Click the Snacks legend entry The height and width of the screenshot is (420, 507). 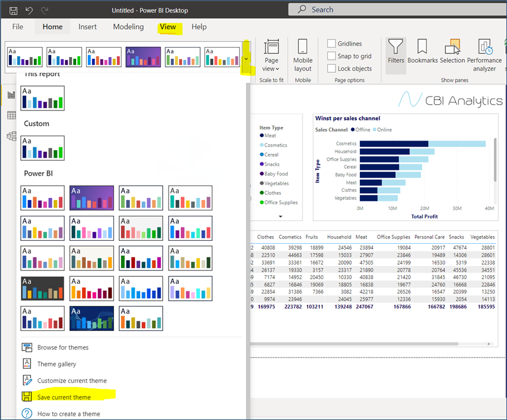(x=269, y=165)
